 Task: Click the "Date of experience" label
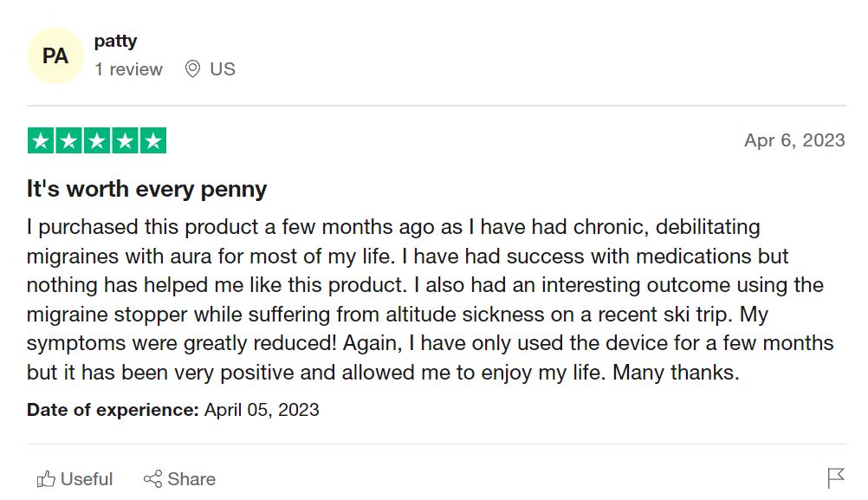click(x=113, y=410)
